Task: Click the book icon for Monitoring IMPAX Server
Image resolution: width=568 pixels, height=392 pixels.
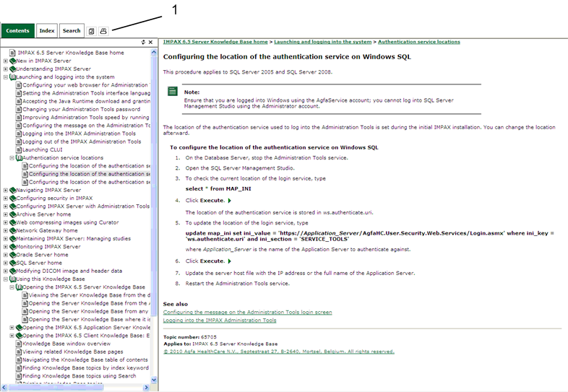Action: click(13, 247)
